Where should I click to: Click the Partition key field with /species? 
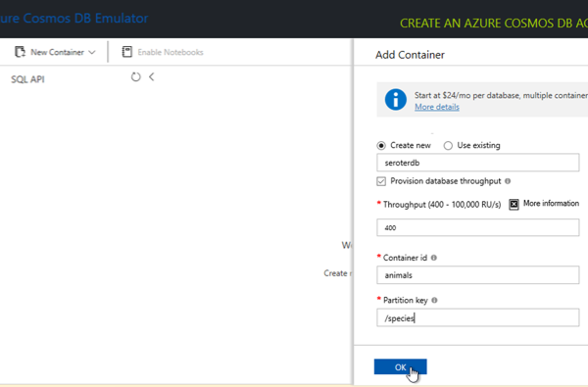click(478, 317)
